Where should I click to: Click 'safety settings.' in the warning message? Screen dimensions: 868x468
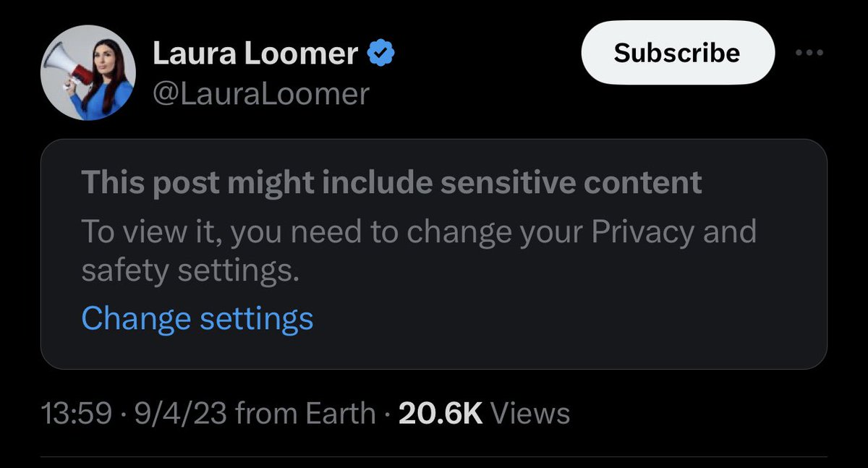190,271
